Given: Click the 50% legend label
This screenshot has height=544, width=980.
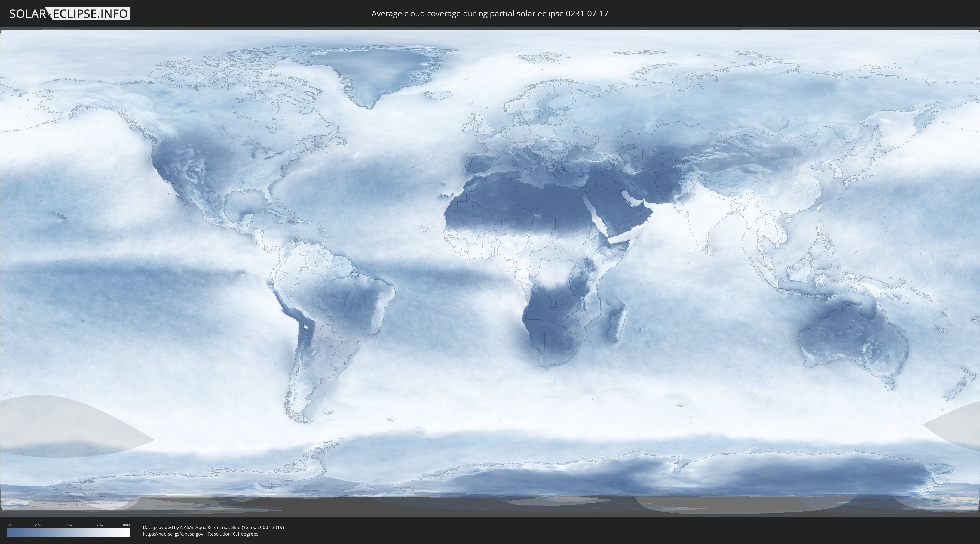Looking at the screenshot, I should (x=69, y=525).
